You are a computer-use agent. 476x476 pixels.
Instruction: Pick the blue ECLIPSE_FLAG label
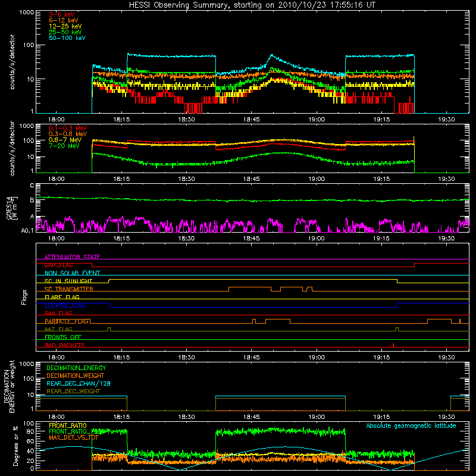pos(65,305)
